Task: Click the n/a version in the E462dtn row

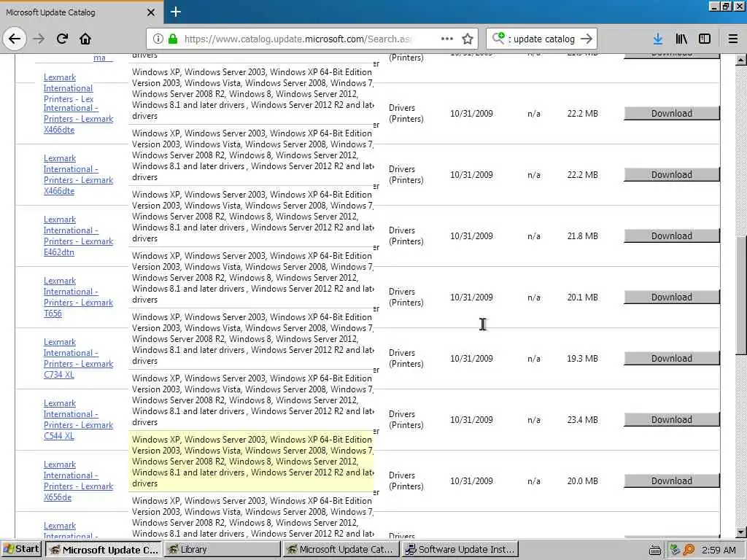Action: 533,236
